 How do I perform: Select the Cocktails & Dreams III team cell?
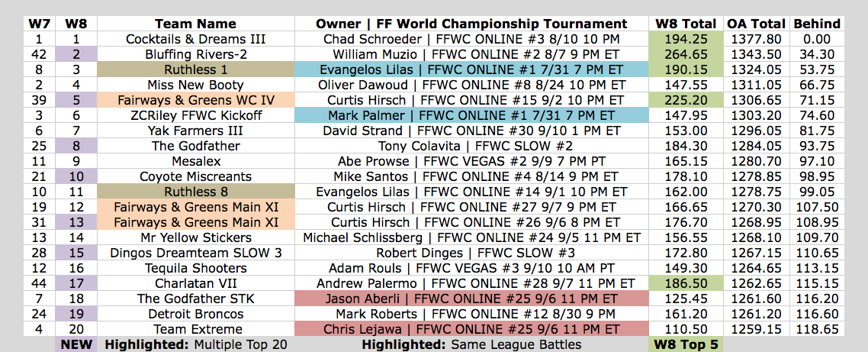click(x=195, y=39)
